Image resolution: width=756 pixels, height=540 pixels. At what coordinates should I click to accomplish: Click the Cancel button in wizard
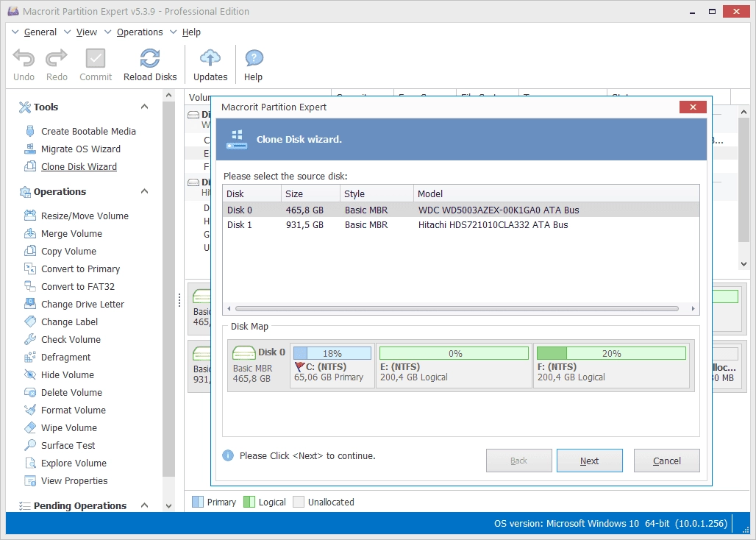[x=667, y=461]
